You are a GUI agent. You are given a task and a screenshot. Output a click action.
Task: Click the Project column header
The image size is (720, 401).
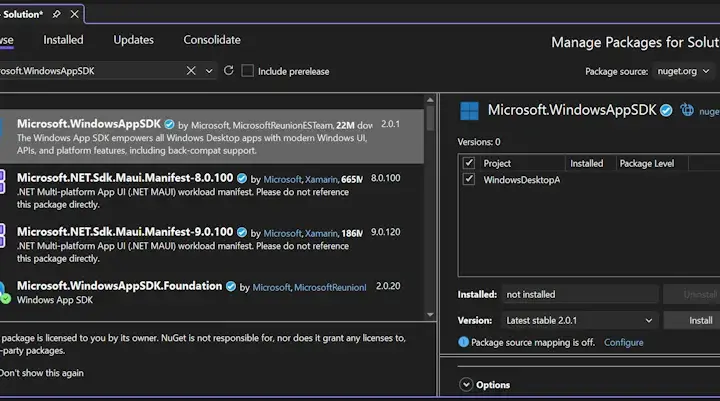[497, 164]
